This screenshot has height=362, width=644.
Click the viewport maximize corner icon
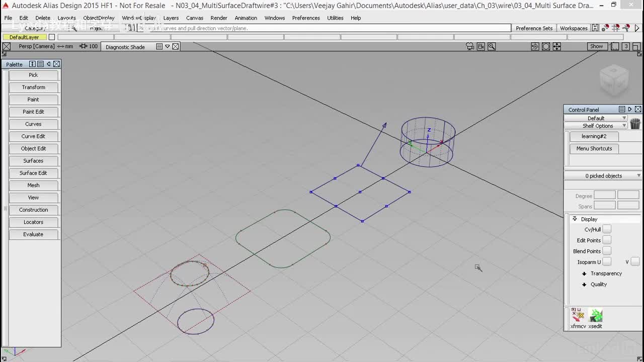point(636,46)
